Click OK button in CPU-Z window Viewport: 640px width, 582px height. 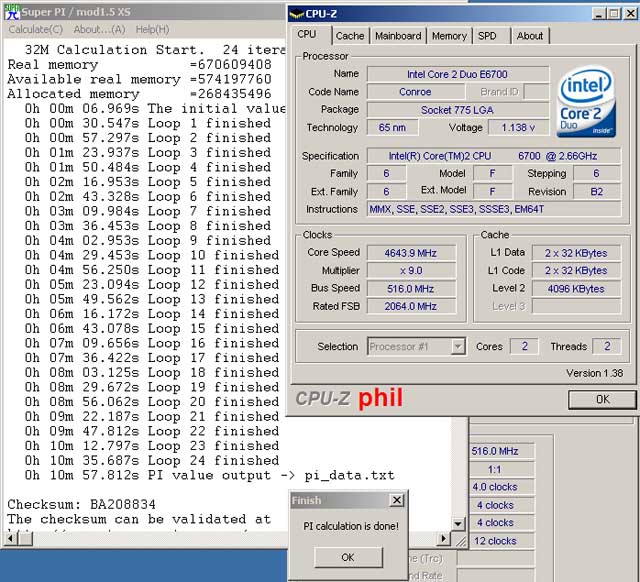click(x=602, y=399)
